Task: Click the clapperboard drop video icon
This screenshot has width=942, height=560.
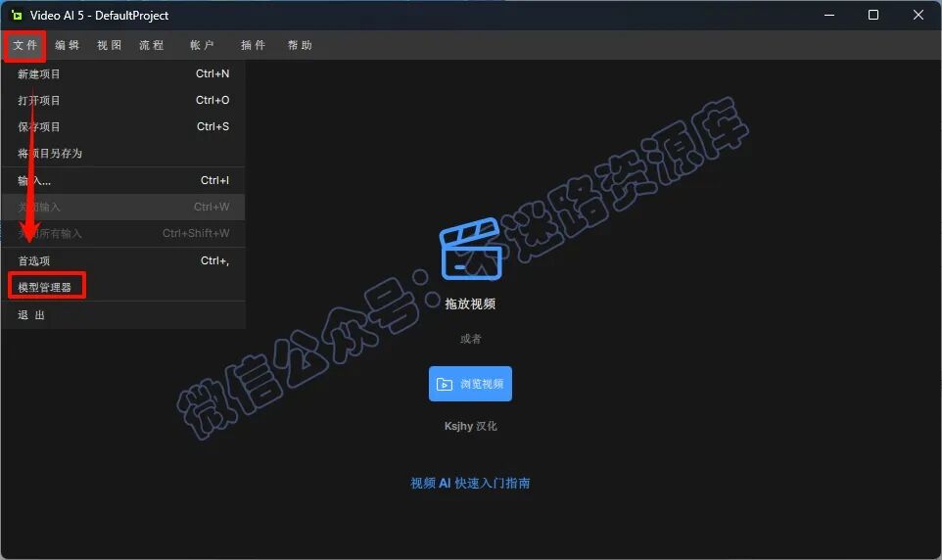Action: 471,249
